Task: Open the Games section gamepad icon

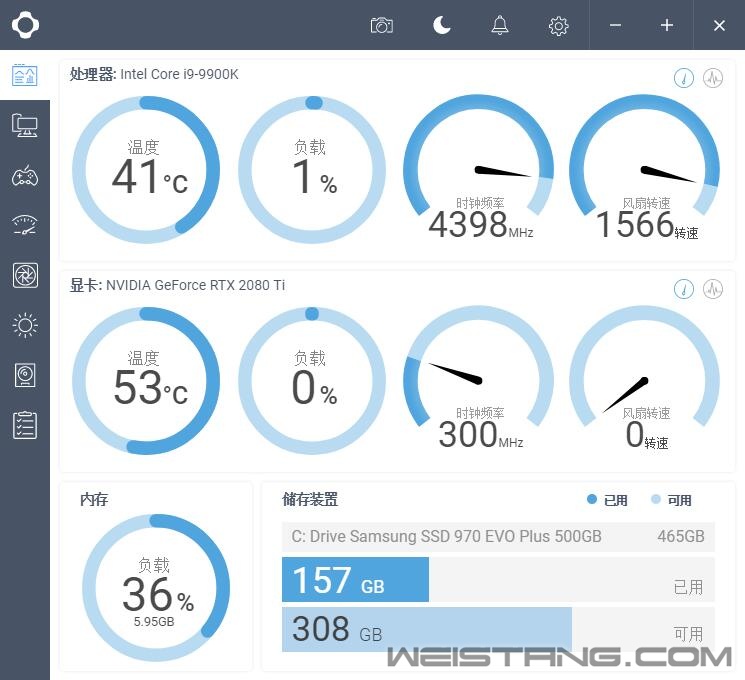Action: tap(24, 176)
